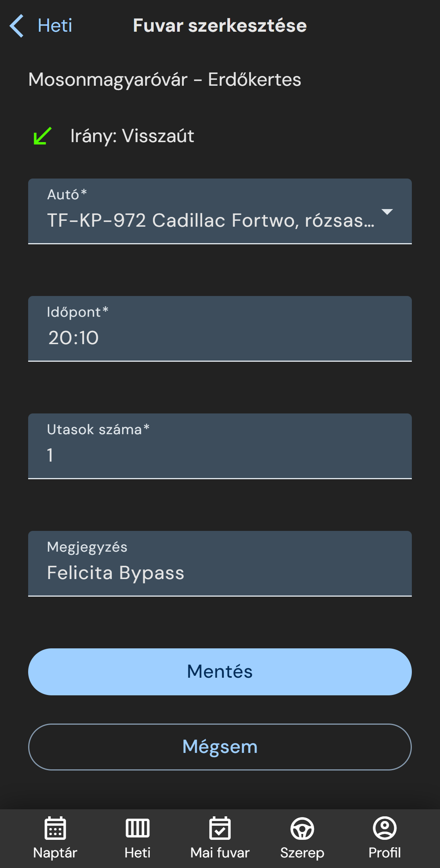Tap the Profil person icon
This screenshot has height=868, width=440.
(384, 828)
